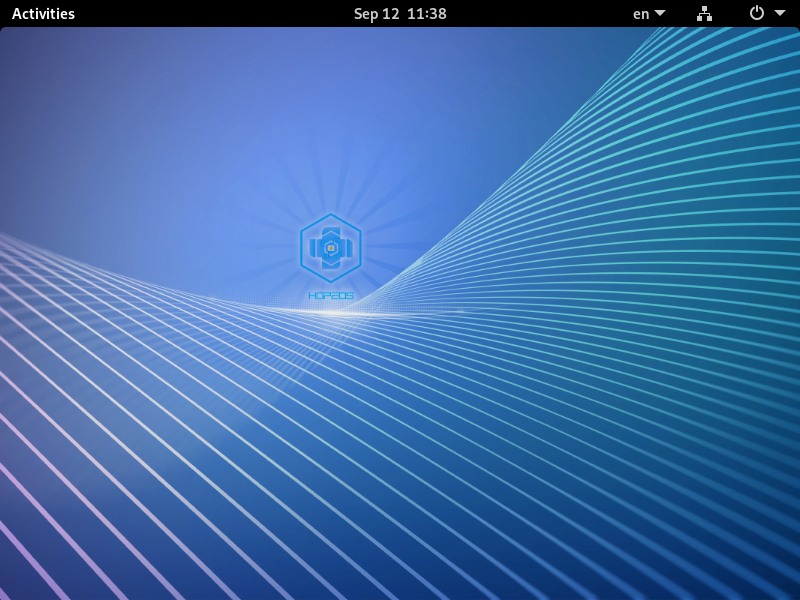The width and height of the screenshot is (800, 600).
Task: Click the wired network status icon
Action: click(704, 14)
